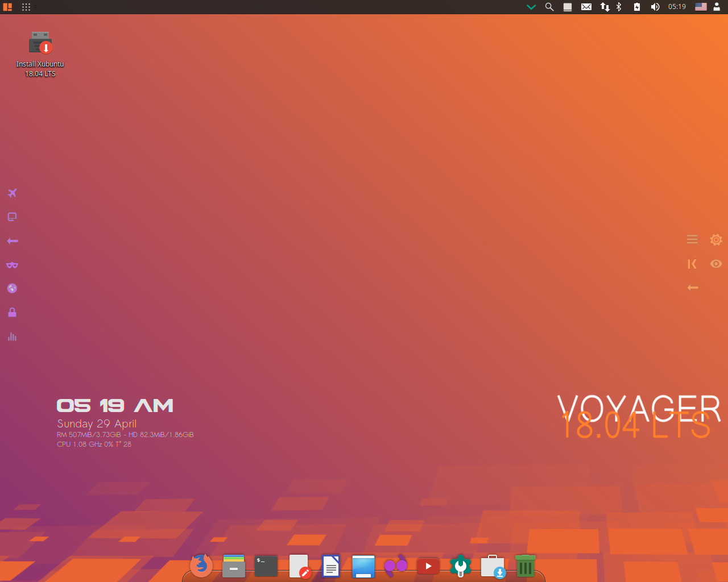The image size is (728, 582).
Task: Click the purple globe icon on left
Action: click(x=12, y=288)
